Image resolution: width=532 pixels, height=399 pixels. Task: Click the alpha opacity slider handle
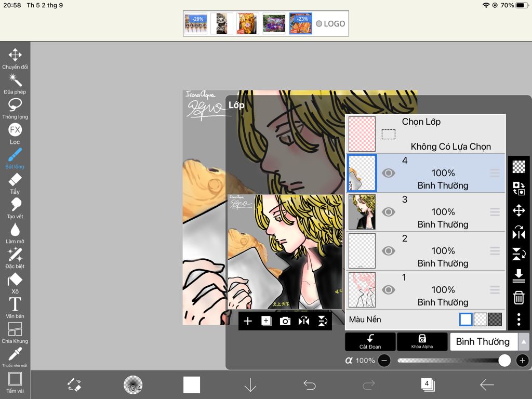504,361
